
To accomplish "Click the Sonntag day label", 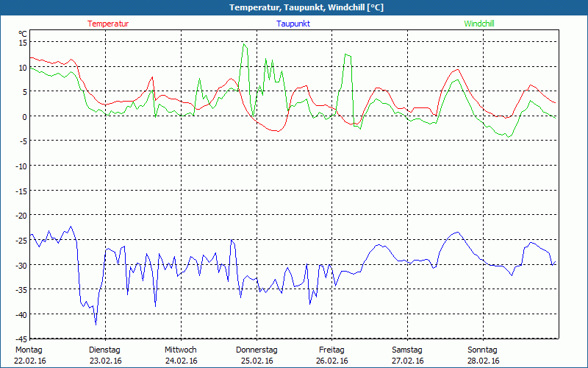I will pos(483,350).
